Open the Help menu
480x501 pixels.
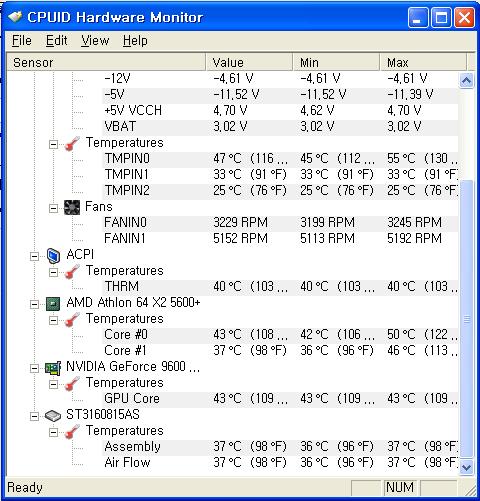tap(135, 41)
